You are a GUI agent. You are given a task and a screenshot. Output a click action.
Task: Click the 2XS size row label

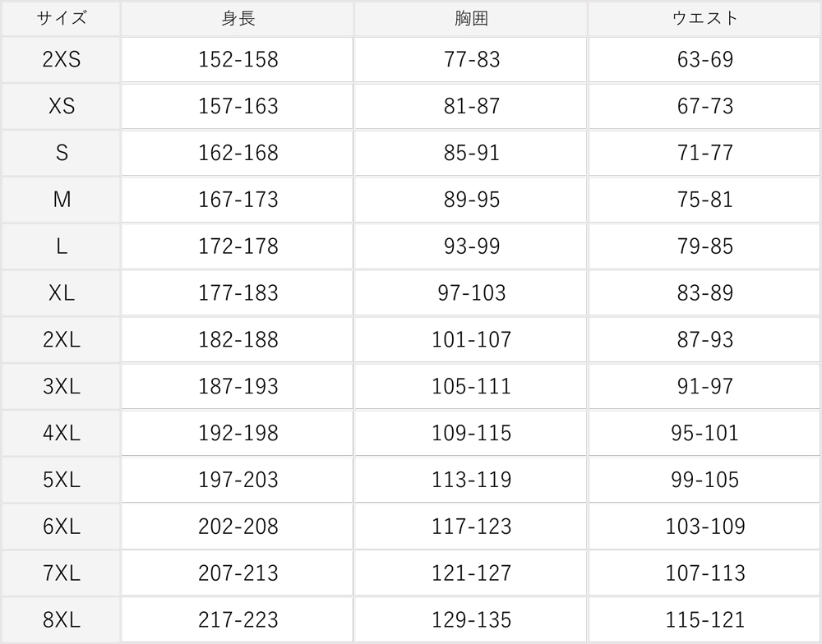point(62,59)
